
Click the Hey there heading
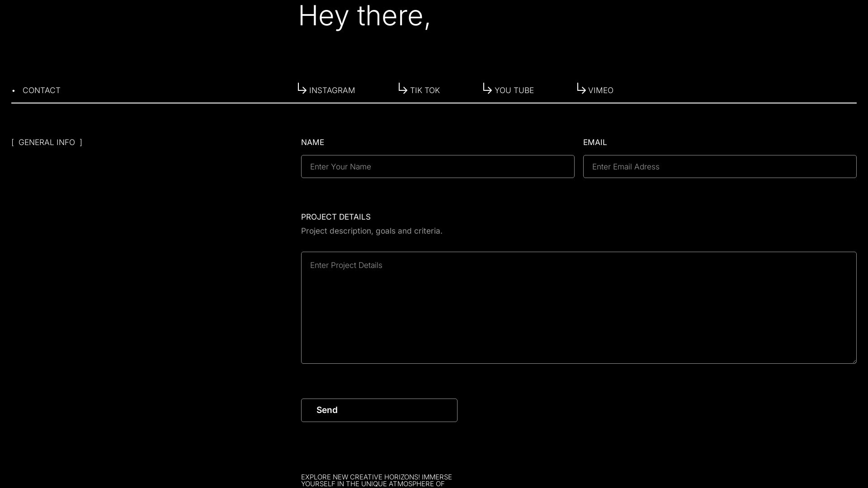(364, 16)
